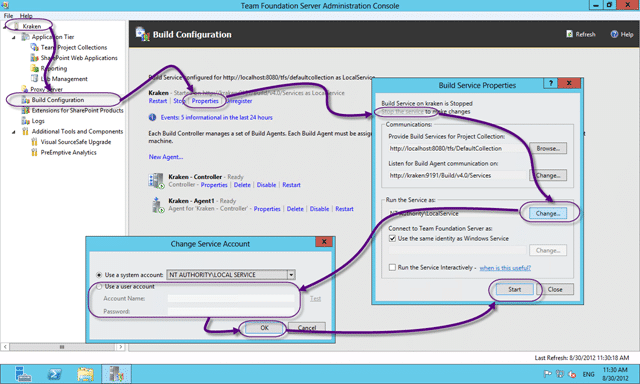Click the Reporting node icon

(x=35, y=68)
